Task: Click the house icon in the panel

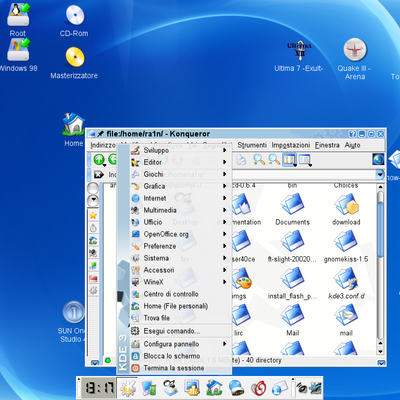Action: 214,388
